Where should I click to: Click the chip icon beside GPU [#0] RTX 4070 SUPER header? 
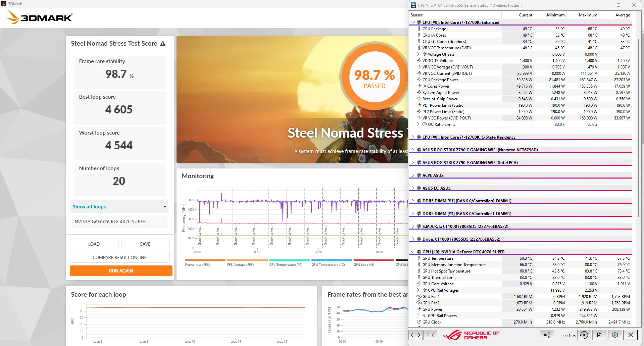[419, 252]
